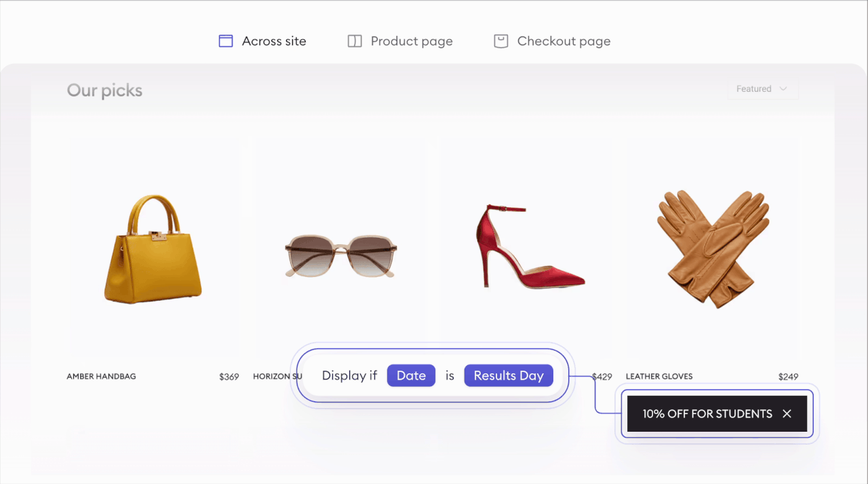Select the Results Day value pill
The width and height of the screenshot is (868, 484).
(x=509, y=375)
